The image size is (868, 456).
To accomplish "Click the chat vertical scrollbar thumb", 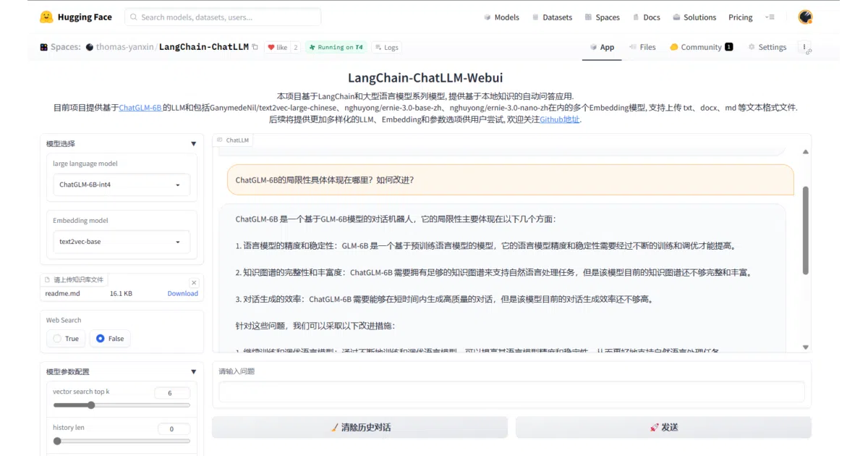I will pos(806,230).
